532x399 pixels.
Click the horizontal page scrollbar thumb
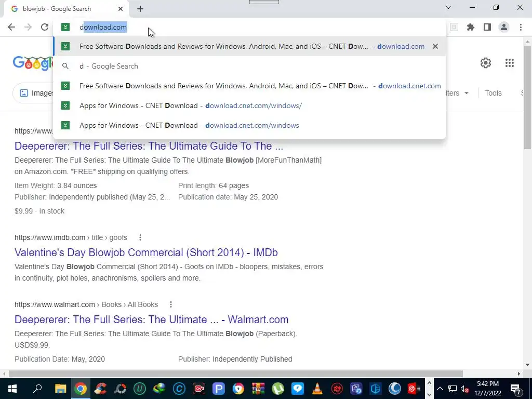pyautogui.click(x=236, y=374)
